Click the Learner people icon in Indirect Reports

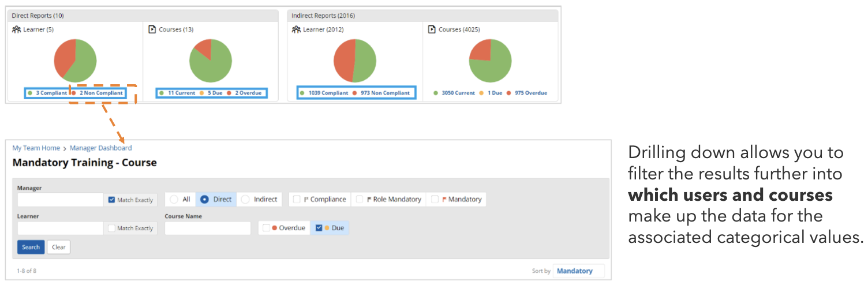pos(296,29)
